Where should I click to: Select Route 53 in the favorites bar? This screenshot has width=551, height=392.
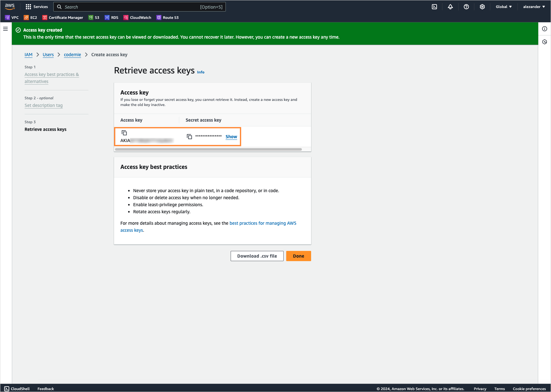tap(167, 18)
